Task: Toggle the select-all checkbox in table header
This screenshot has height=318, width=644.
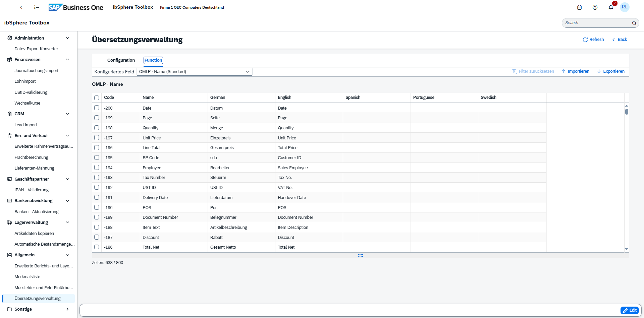Action: tap(97, 98)
